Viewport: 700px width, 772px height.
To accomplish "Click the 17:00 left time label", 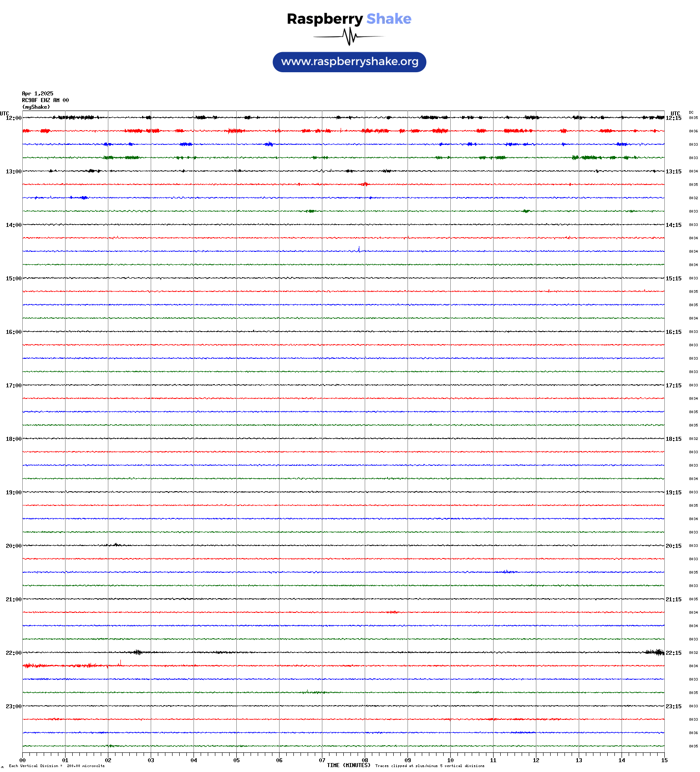I will pyautogui.click(x=13, y=386).
